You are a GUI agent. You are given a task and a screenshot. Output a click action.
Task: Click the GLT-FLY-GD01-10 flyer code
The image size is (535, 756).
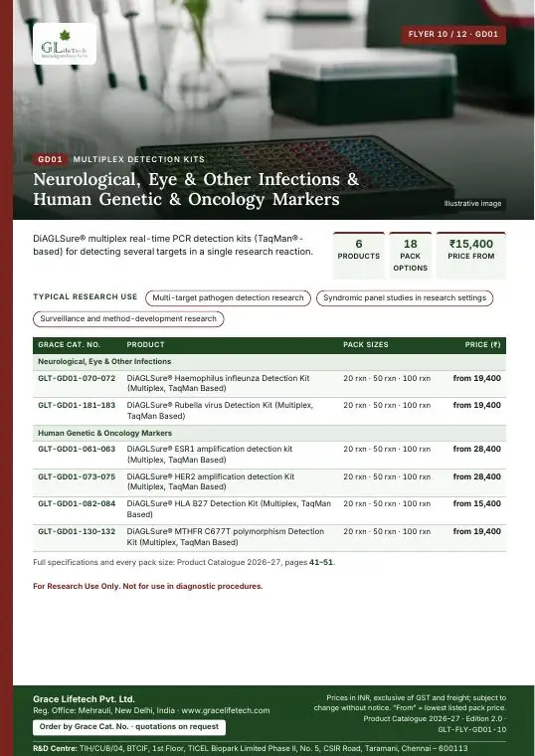tap(472, 729)
